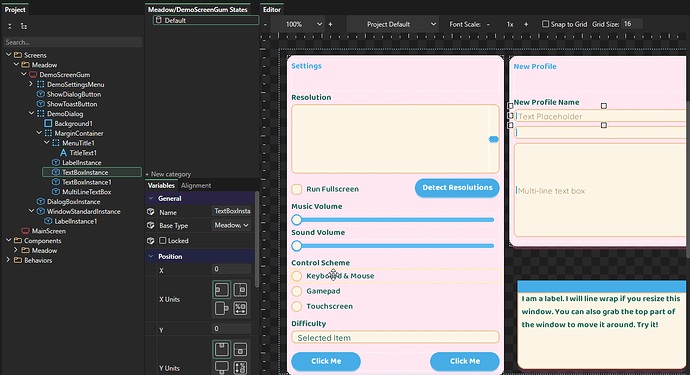This screenshot has height=375, width=690.
Task: Collapse the Position section
Action: click(151, 257)
